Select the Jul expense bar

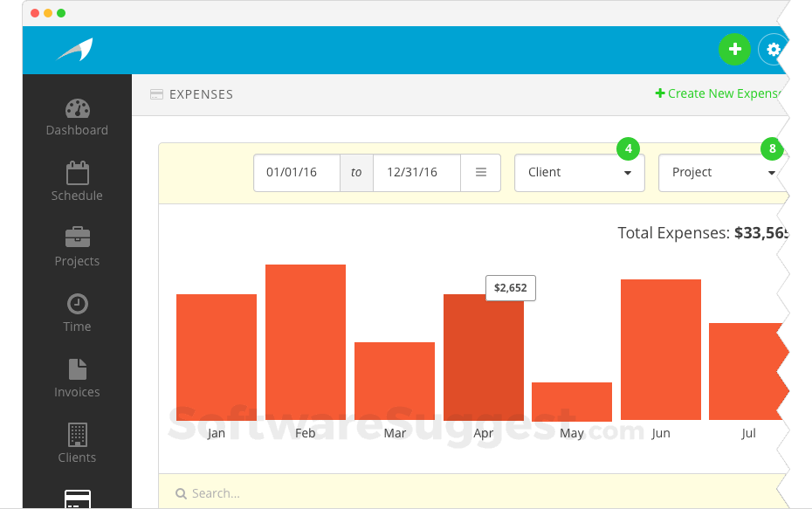[748, 371]
